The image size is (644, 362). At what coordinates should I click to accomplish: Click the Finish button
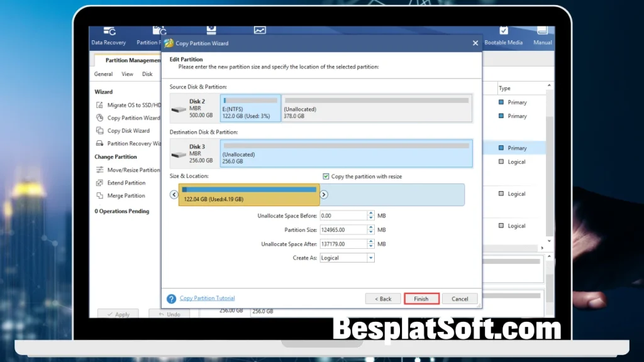421,299
